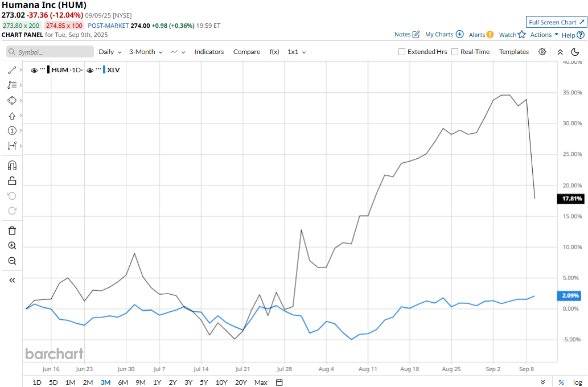Open the Indicators menu
The image size is (588, 387).
tap(209, 52)
